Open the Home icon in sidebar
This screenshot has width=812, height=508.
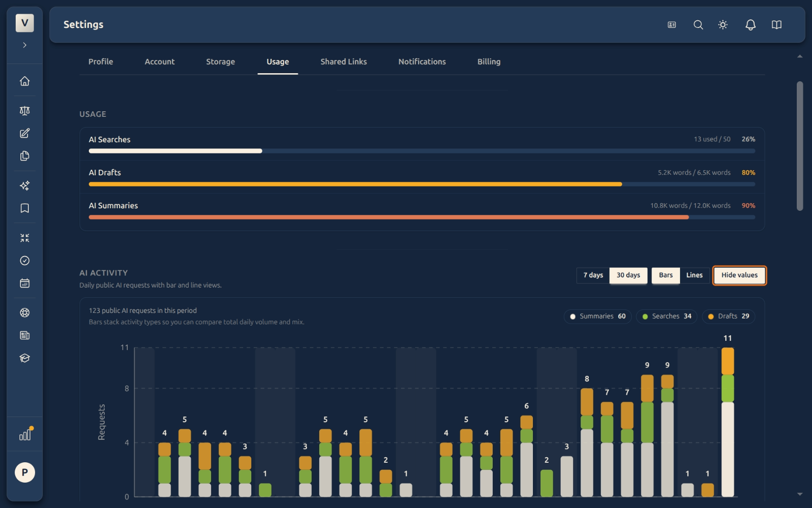coord(24,81)
